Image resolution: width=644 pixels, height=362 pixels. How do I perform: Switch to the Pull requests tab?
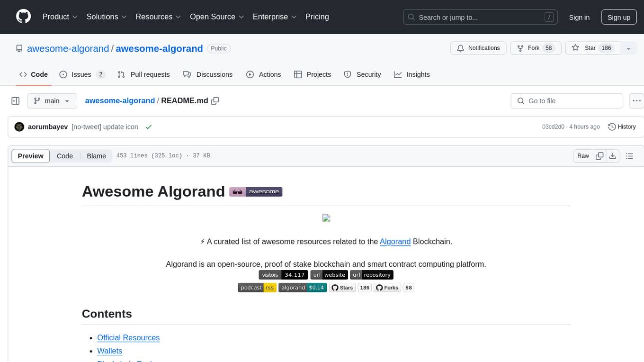point(143,74)
